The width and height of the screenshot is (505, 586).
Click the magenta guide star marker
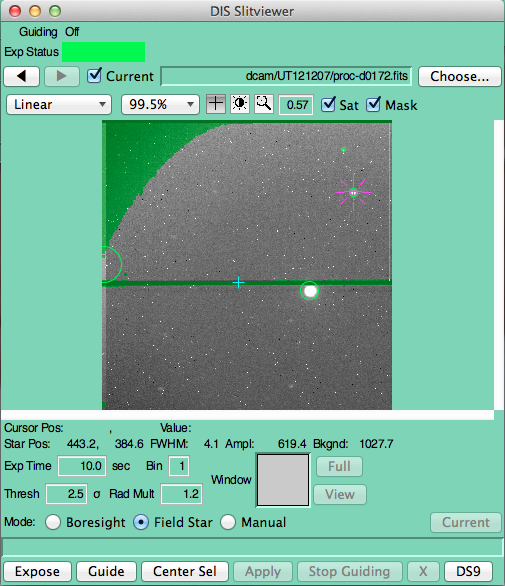pos(353,193)
